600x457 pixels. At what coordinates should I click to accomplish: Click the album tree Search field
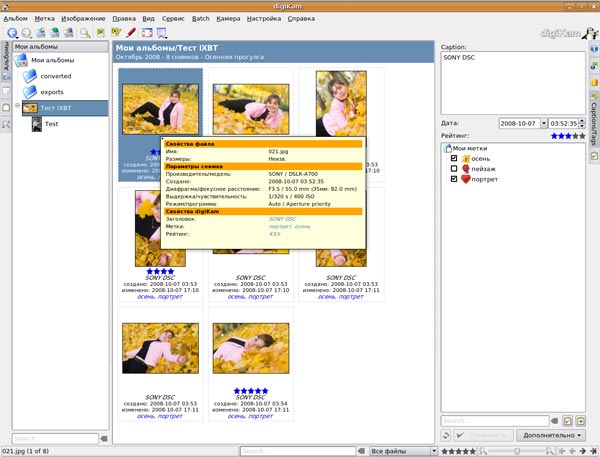[55, 439]
